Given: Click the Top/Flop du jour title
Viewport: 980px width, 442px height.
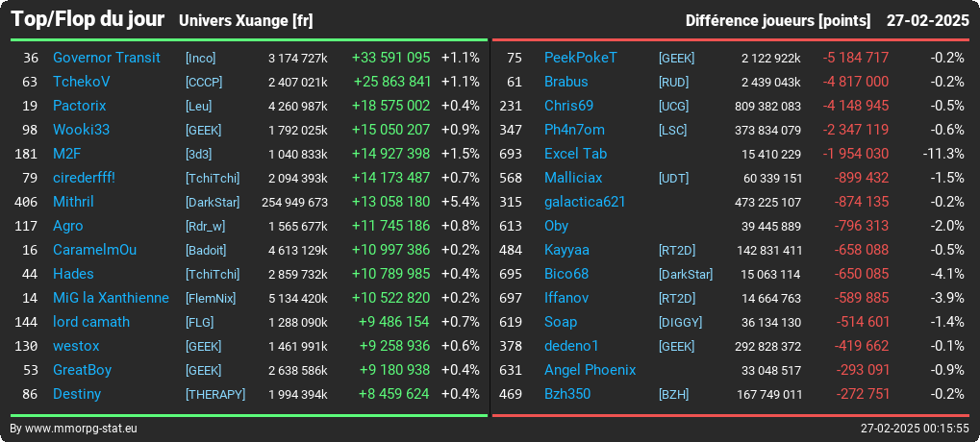Looking at the screenshot, I should 88,19.
